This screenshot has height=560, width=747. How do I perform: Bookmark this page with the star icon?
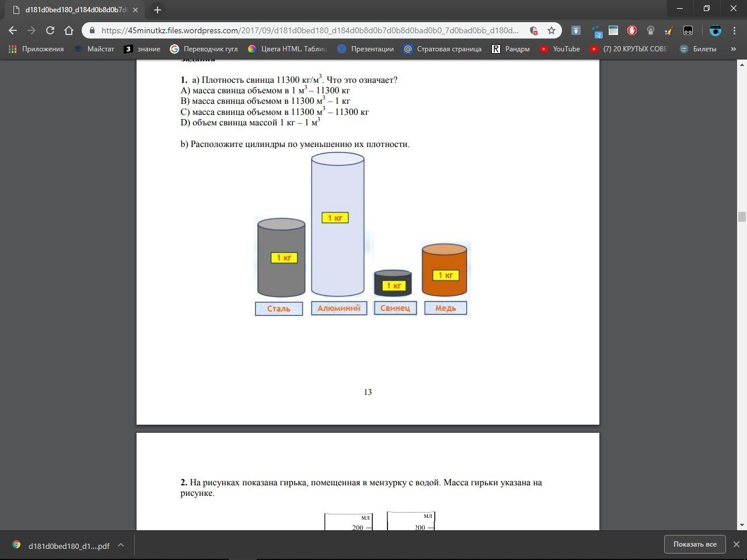tap(551, 30)
